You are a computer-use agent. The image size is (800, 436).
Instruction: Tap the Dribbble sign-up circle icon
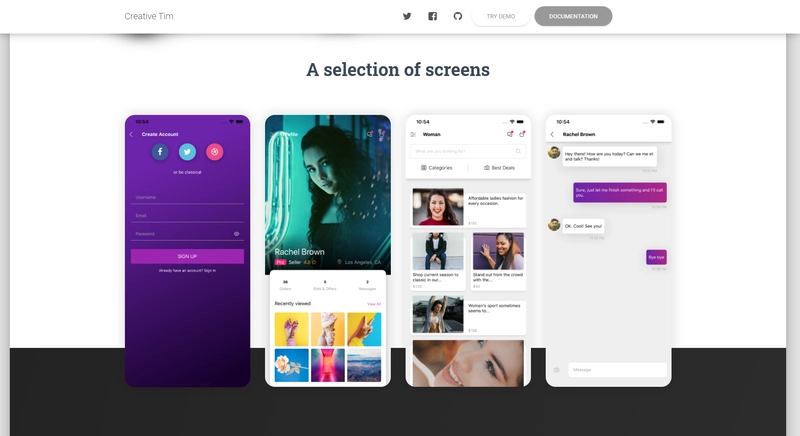[214, 151]
